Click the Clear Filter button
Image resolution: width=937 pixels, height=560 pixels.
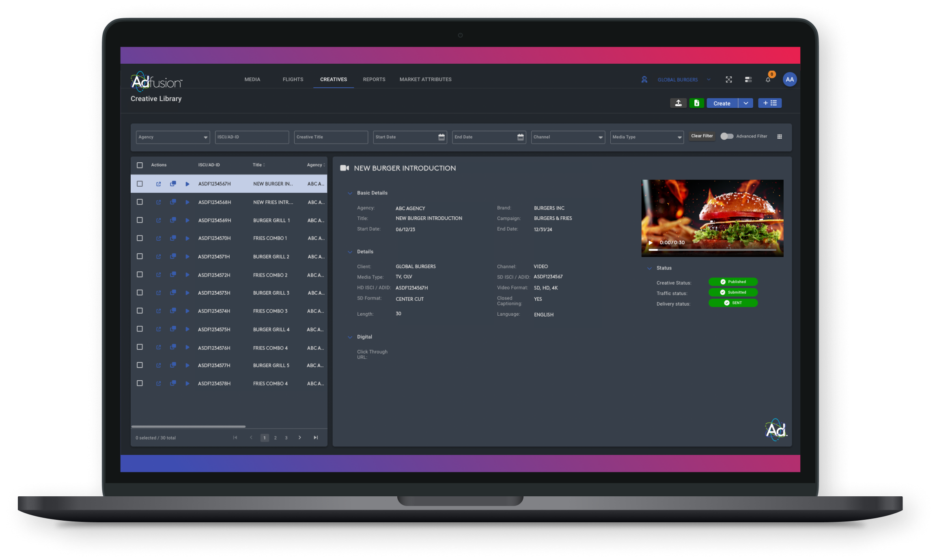[x=702, y=136]
